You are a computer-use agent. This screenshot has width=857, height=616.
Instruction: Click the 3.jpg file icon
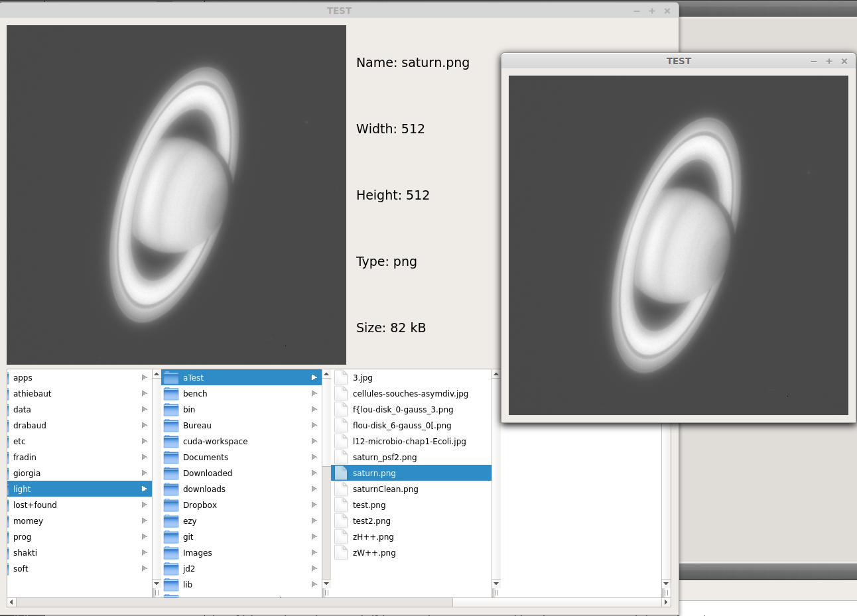(x=341, y=378)
